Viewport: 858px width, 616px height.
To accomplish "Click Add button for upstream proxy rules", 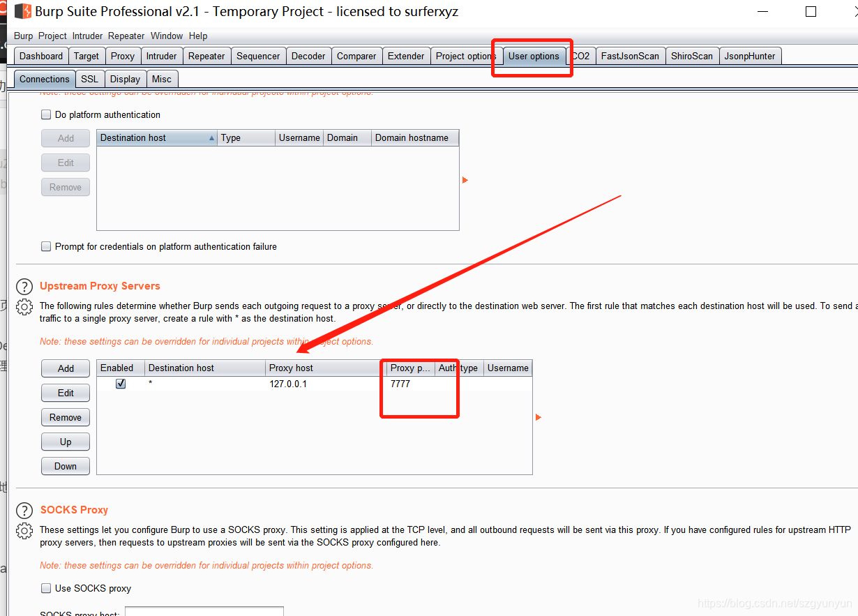I will [66, 368].
